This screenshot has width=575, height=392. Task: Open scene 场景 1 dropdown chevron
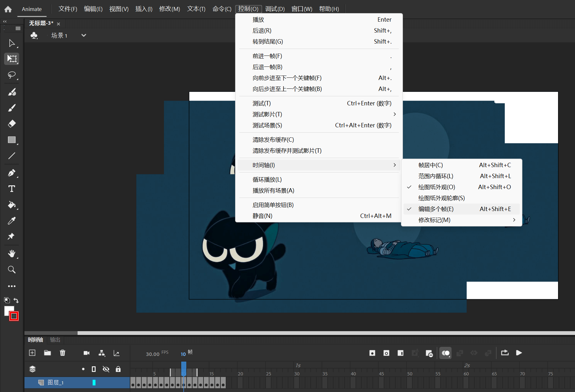click(x=84, y=35)
